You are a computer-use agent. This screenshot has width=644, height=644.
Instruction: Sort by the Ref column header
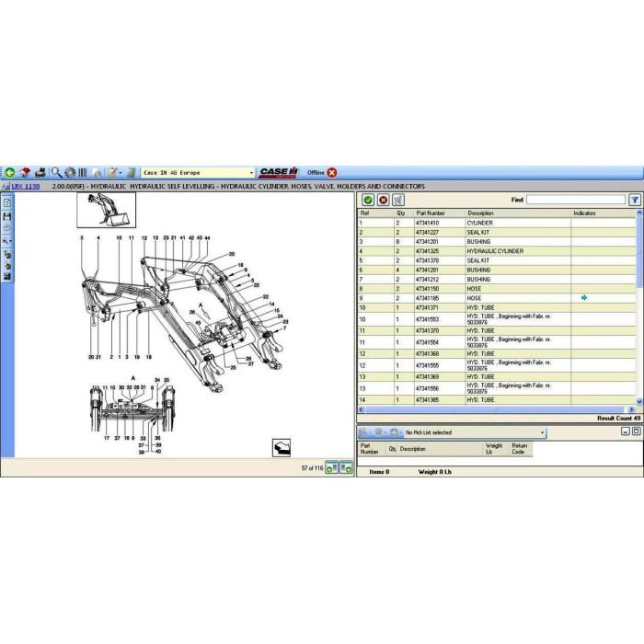point(375,213)
